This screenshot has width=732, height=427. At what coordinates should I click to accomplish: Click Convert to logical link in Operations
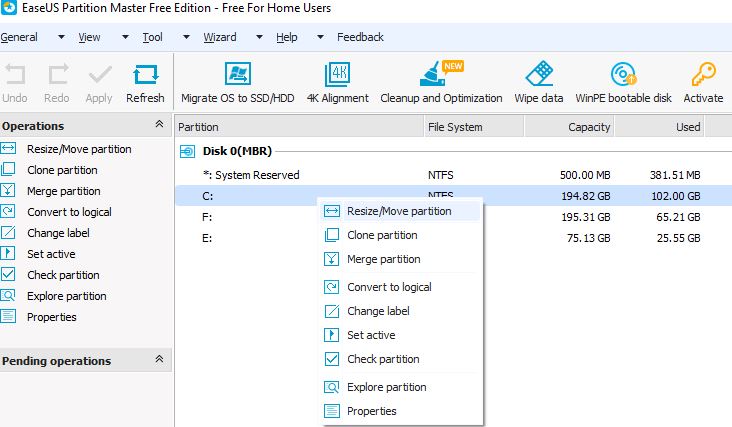[x=69, y=212]
